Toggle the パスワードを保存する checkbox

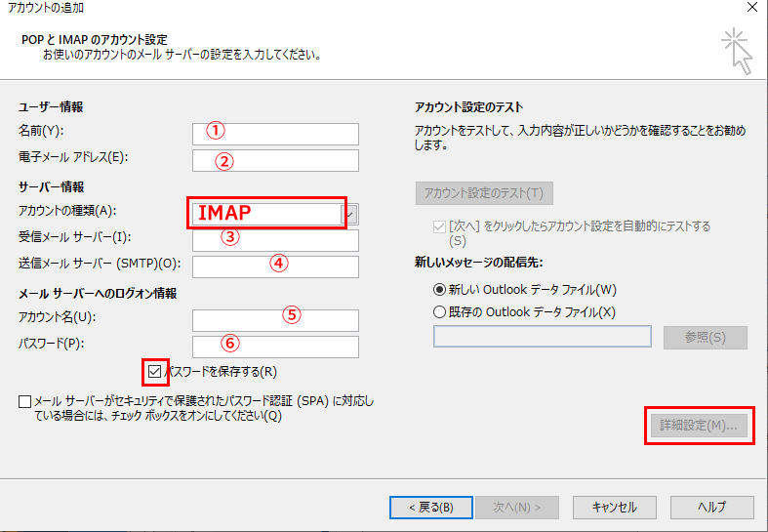coord(155,372)
